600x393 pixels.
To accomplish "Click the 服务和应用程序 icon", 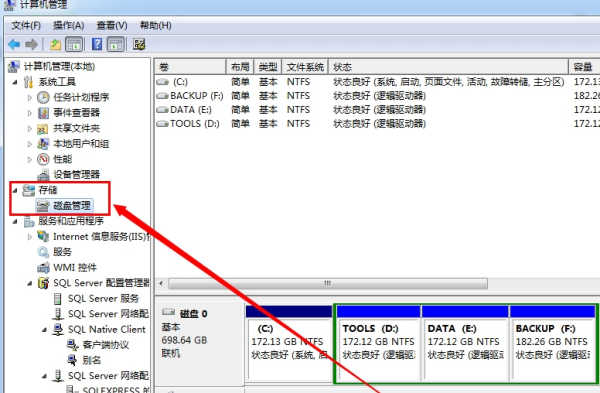I will [x=29, y=221].
